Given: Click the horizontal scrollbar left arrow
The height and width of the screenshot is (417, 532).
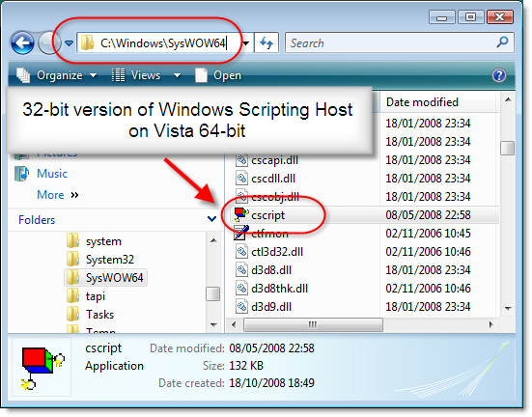Looking at the screenshot, I should (234, 324).
